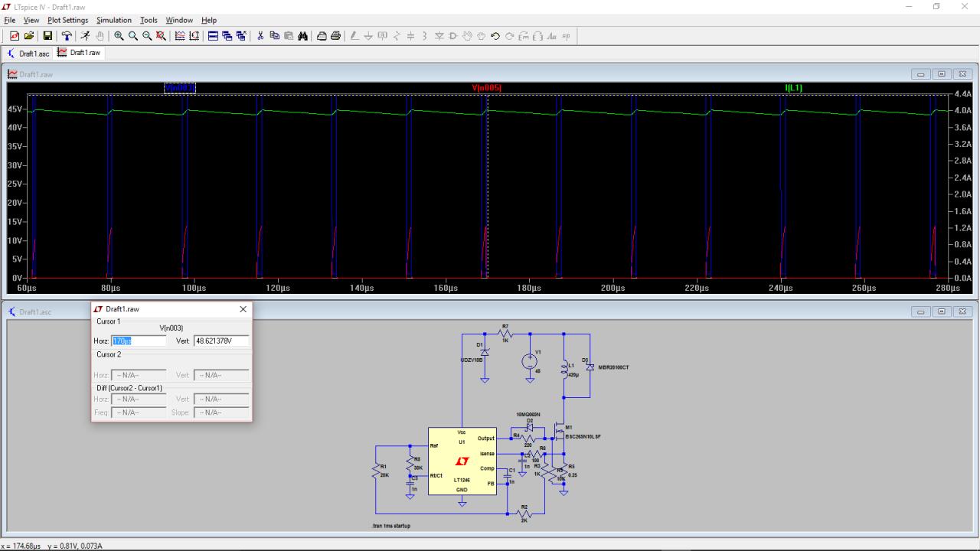The height and width of the screenshot is (551, 980).
Task: Open the Simulation menu
Action: coord(114,20)
